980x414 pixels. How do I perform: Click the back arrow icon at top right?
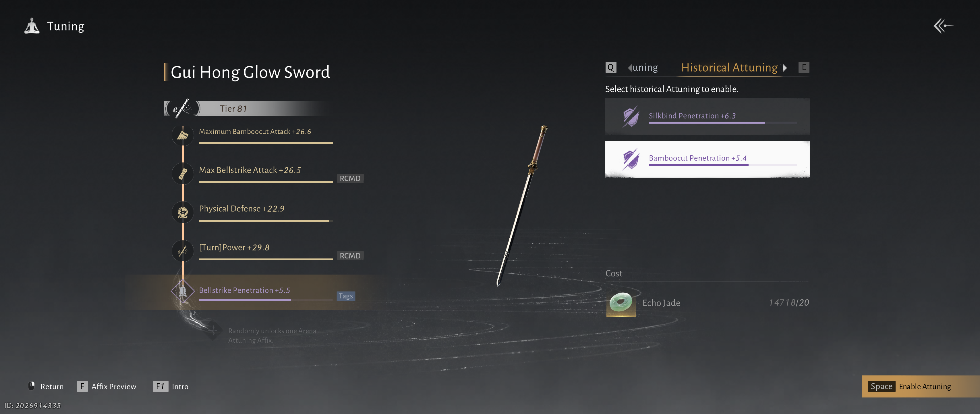944,26
